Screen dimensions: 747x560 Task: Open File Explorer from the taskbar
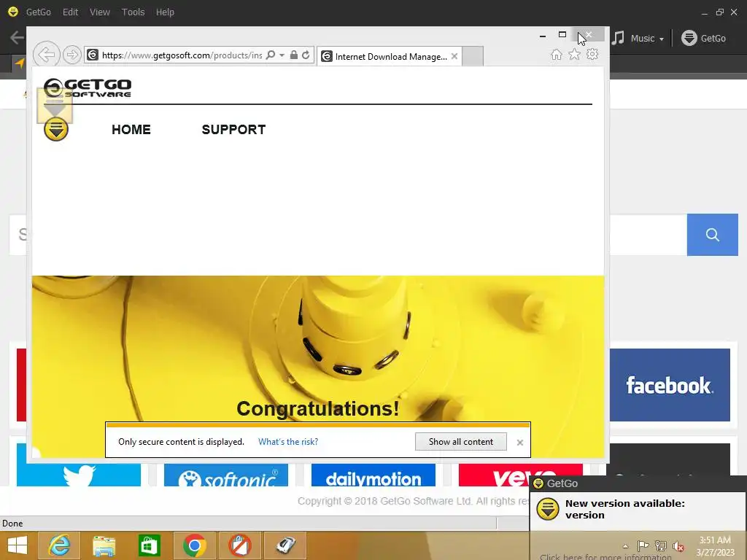tap(104, 545)
